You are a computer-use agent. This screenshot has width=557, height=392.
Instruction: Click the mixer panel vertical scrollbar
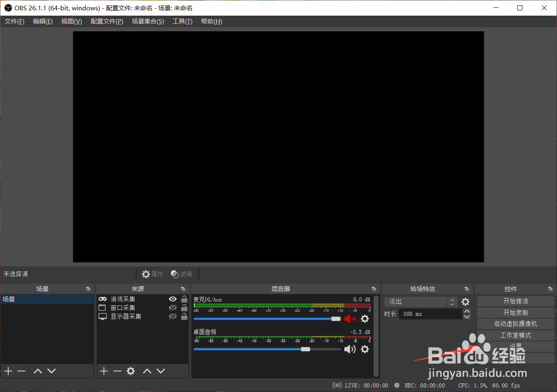(376, 336)
